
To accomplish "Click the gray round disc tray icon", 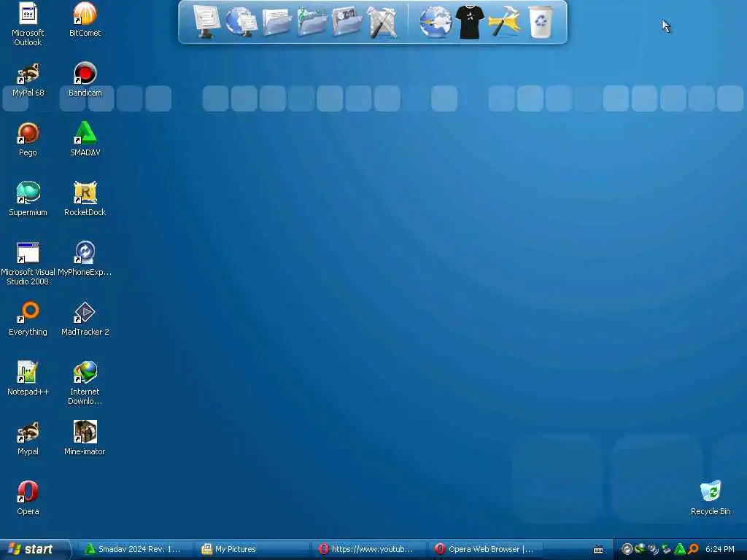I will pos(627,550).
